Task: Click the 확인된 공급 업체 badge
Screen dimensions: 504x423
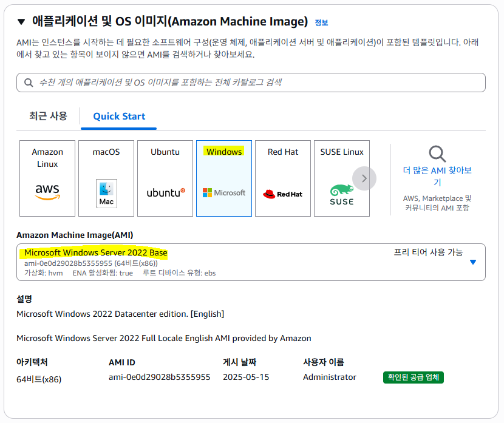Action: (x=413, y=377)
